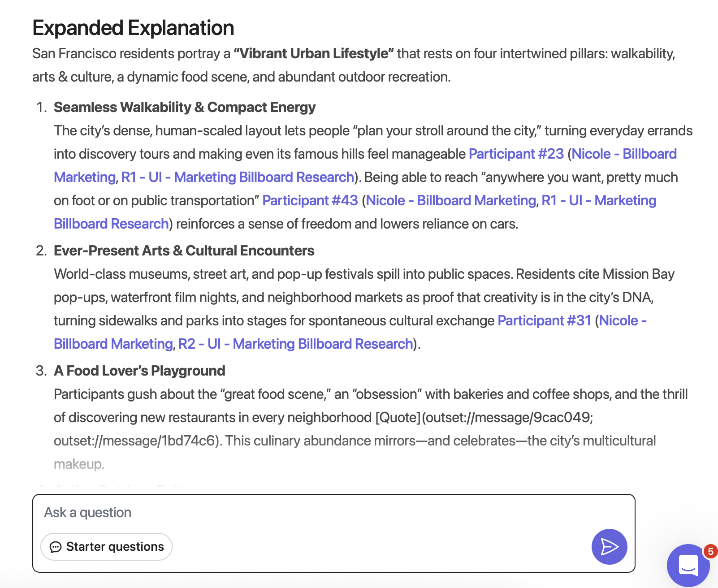Open R2 - UI - Marketing Billboard Research link

click(295, 344)
